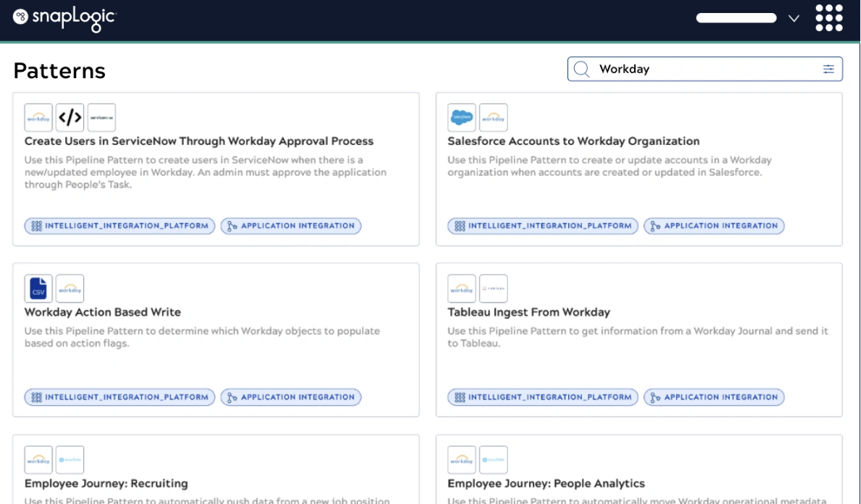Open Salesforce Accounts to Workday Organization pattern
This screenshot has height=504, width=861.
[573, 141]
